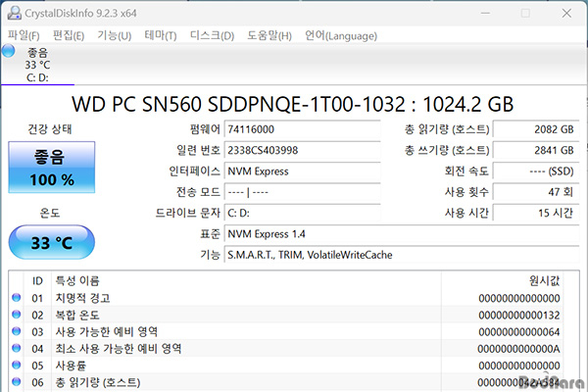Click the standard field NVM Express 1.4

coord(402,234)
